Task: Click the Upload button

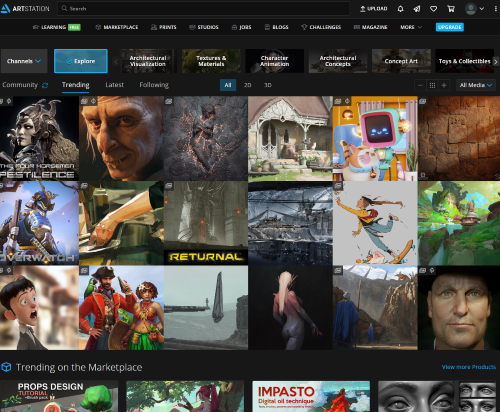Action: (x=373, y=9)
